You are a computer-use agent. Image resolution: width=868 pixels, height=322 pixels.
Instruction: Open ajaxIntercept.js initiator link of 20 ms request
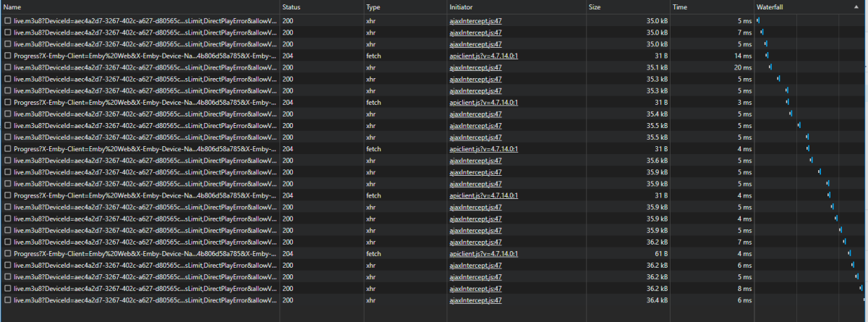click(x=475, y=67)
